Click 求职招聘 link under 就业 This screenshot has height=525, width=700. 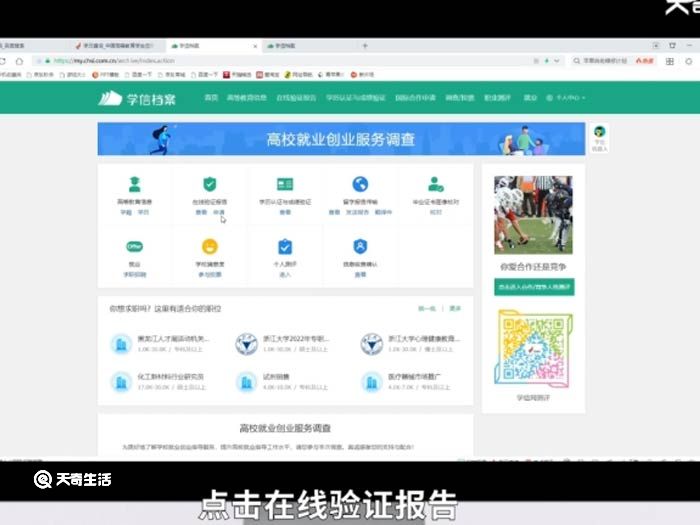coord(134,275)
